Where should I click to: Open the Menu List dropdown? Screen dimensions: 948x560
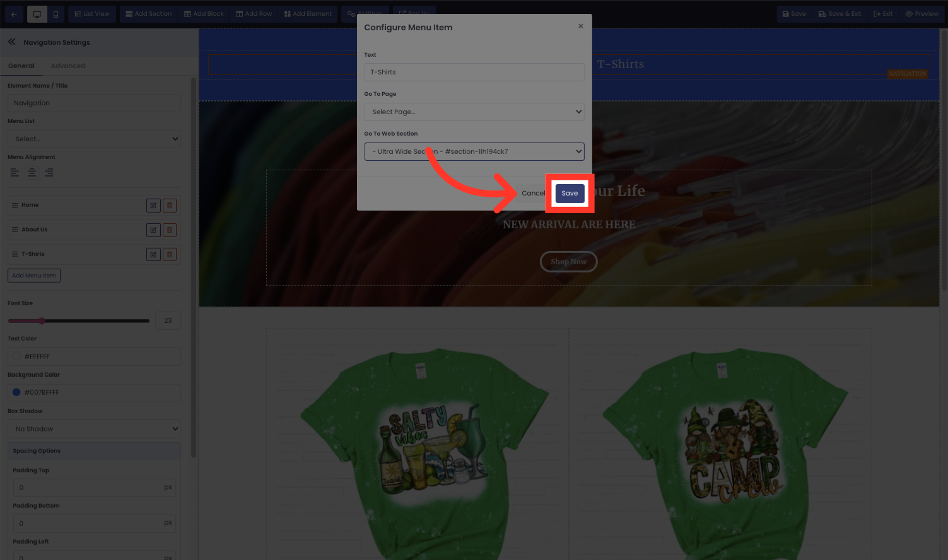[x=94, y=139]
